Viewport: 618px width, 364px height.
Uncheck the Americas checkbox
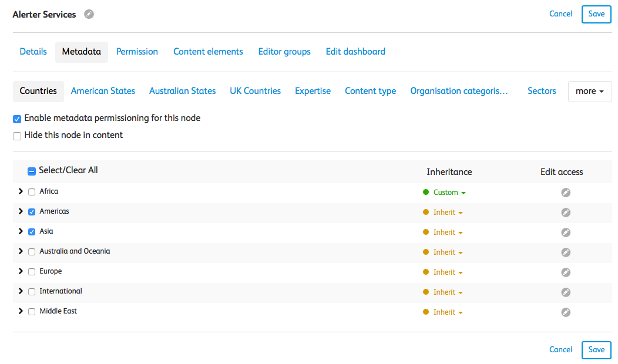[x=32, y=212]
